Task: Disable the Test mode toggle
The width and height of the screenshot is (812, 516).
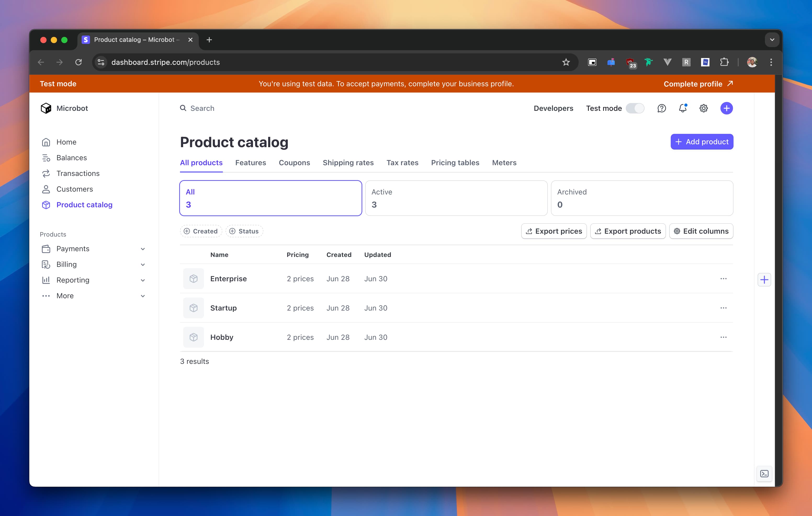Action: coord(635,108)
